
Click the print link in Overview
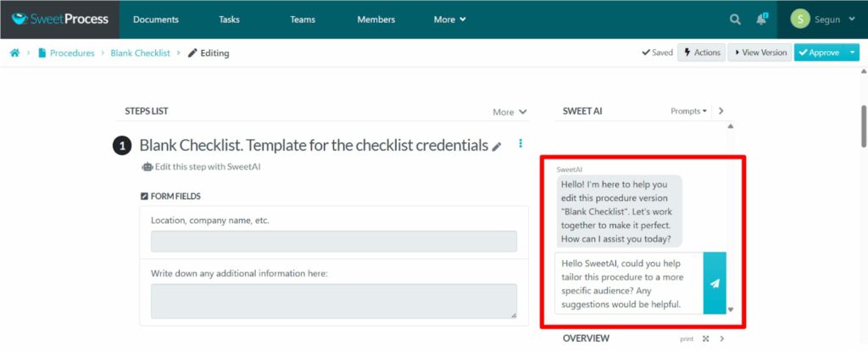pyautogui.click(x=687, y=339)
